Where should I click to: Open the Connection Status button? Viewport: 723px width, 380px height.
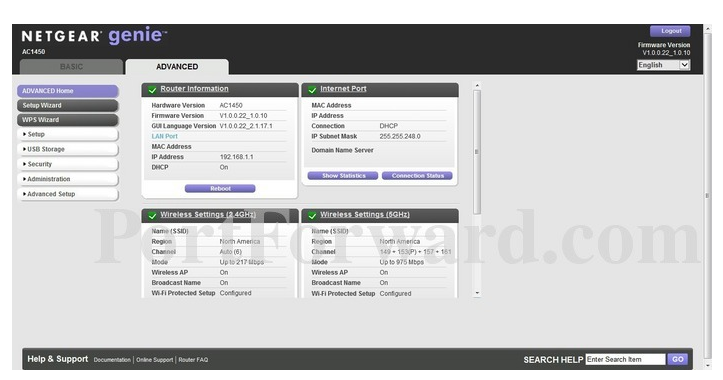pos(417,176)
